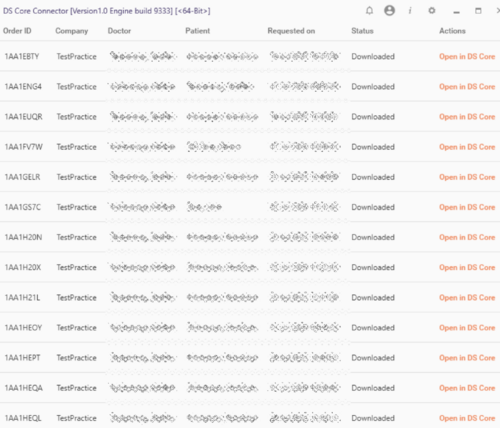The height and width of the screenshot is (428, 500).
Task: Select order ID 1AA1HEOY
Action: tap(23, 328)
